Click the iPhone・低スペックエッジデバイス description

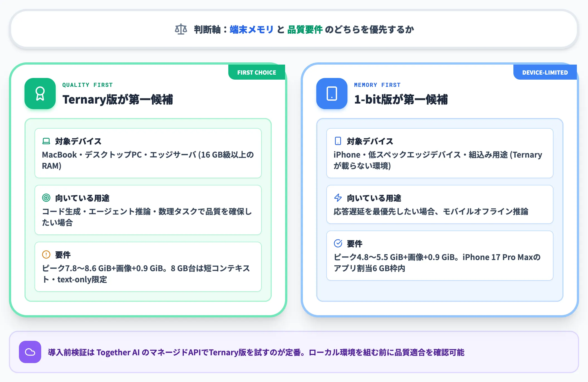438,160
